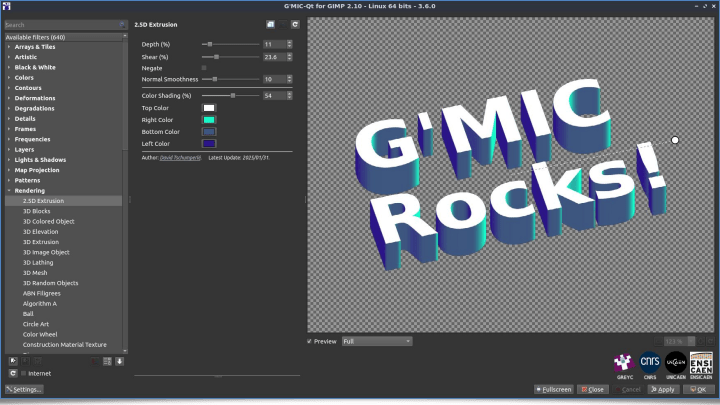Image resolution: width=720 pixels, height=405 pixels.
Task: Select the 3D Blocks filter
Action: pos(37,211)
